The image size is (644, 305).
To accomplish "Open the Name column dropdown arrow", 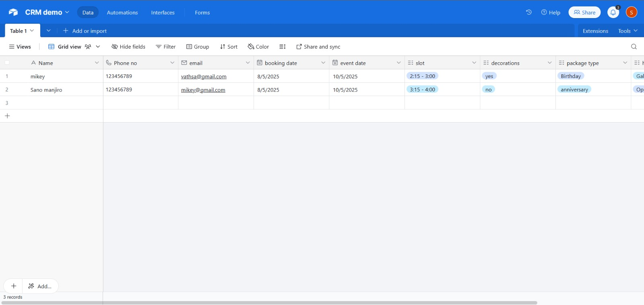I will (x=97, y=63).
